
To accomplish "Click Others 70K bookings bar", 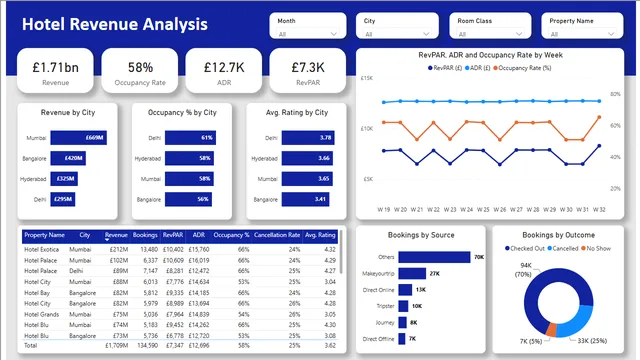I will 434,257.
